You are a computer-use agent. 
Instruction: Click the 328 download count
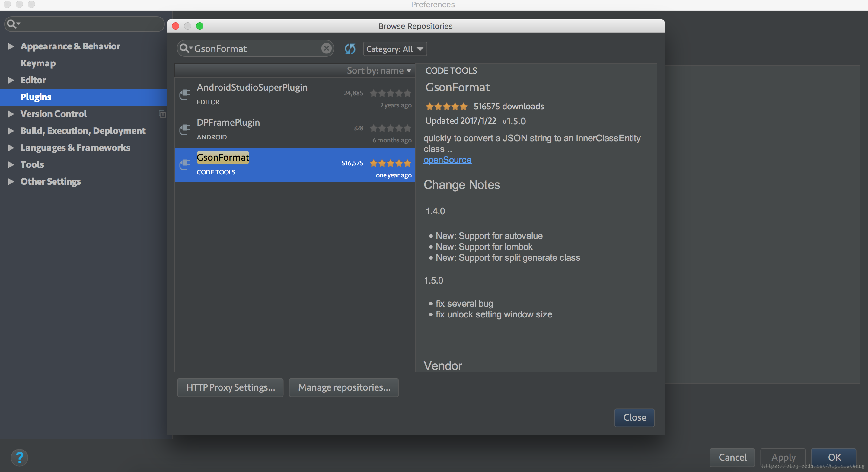[358, 128]
